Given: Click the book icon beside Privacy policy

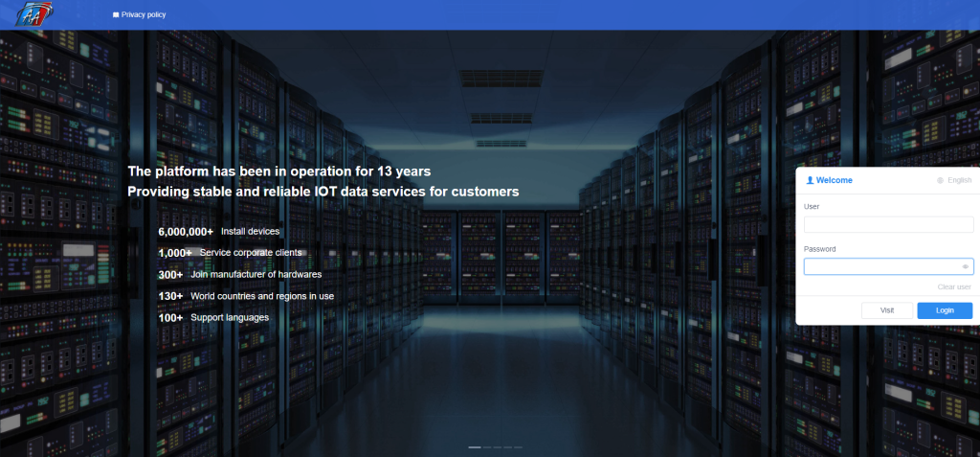Looking at the screenshot, I should coord(116,15).
